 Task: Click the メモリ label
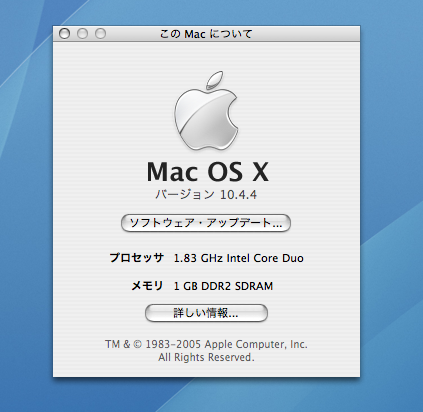pos(147,286)
